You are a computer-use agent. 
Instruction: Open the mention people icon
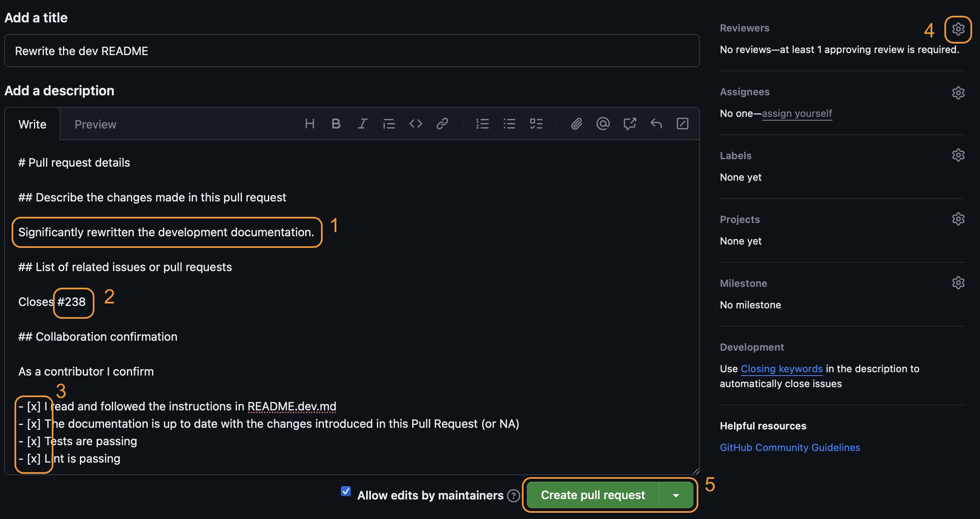pyautogui.click(x=603, y=124)
